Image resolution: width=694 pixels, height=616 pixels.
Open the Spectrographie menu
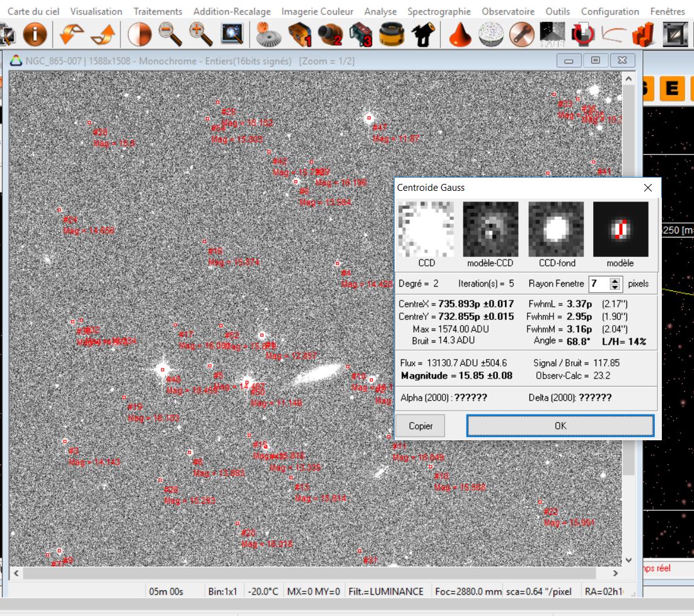(439, 11)
